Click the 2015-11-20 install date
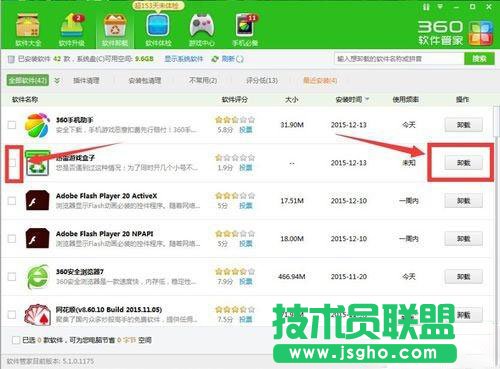The width and height of the screenshot is (500, 369). click(x=349, y=277)
